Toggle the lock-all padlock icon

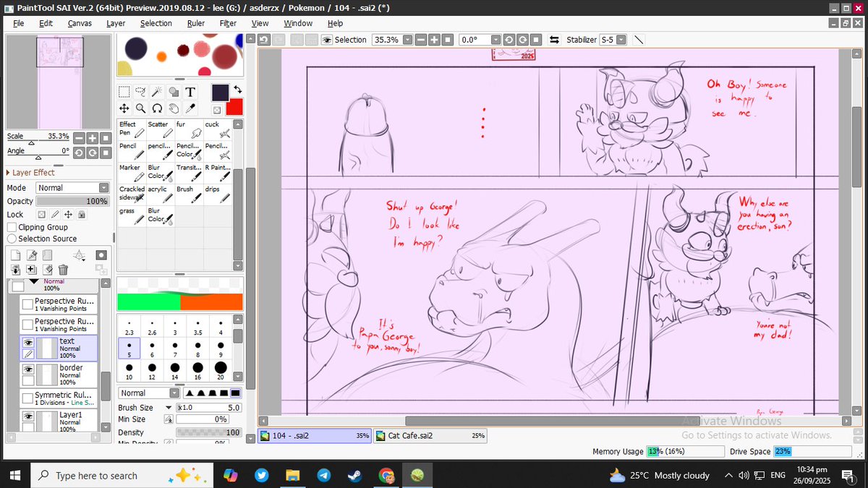tap(81, 215)
